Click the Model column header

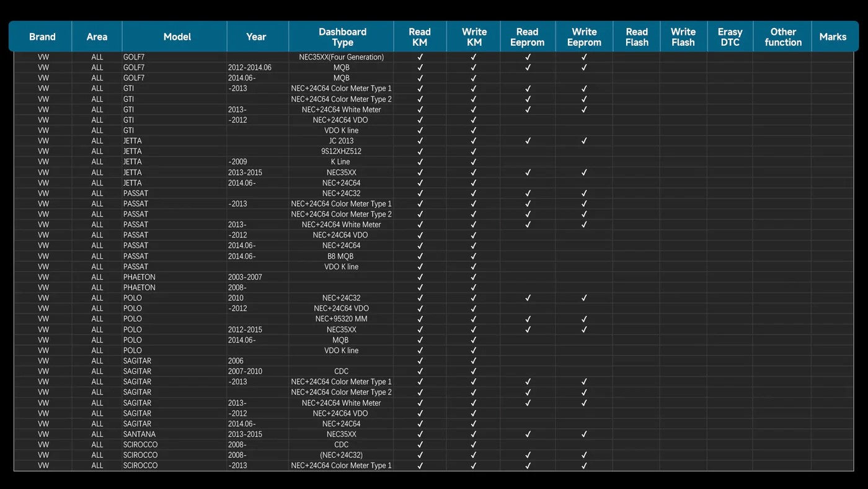pos(177,37)
